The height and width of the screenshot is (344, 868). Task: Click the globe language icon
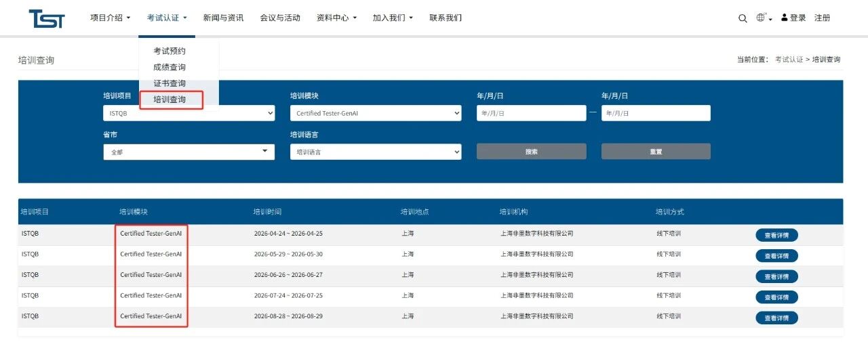pyautogui.click(x=761, y=18)
